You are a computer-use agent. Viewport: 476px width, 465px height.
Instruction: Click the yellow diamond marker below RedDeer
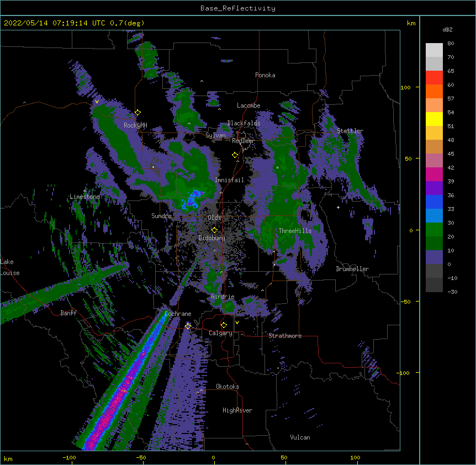(235, 155)
